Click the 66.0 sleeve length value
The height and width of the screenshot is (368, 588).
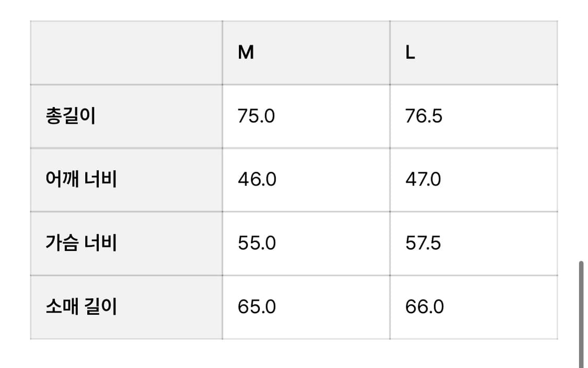point(424,307)
